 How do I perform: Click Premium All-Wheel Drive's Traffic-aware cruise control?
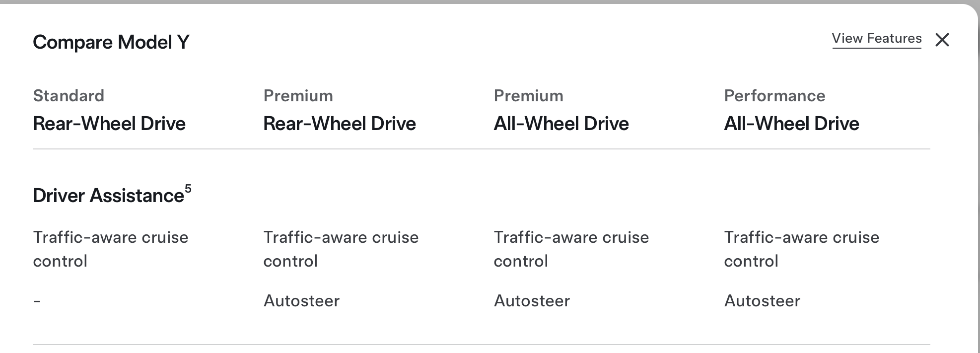click(571, 249)
